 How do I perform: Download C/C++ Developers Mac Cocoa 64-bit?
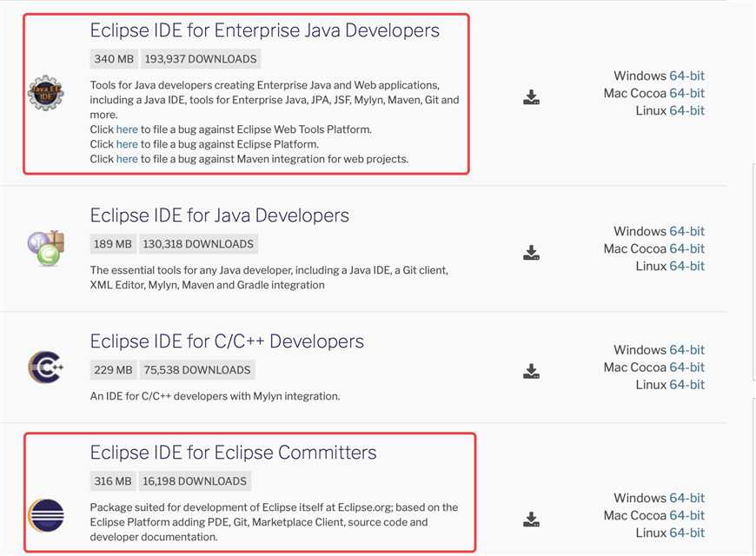tap(686, 367)
